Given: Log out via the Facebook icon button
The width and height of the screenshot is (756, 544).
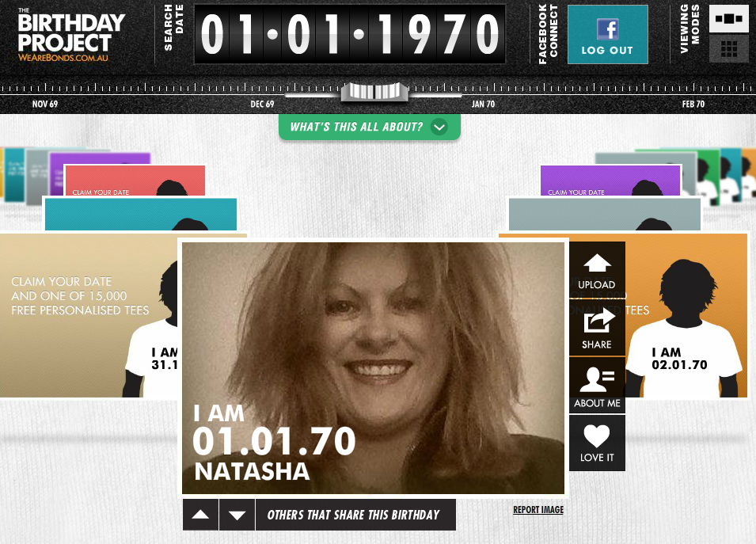Looking at the screenshot, I should tap(607, 34).
